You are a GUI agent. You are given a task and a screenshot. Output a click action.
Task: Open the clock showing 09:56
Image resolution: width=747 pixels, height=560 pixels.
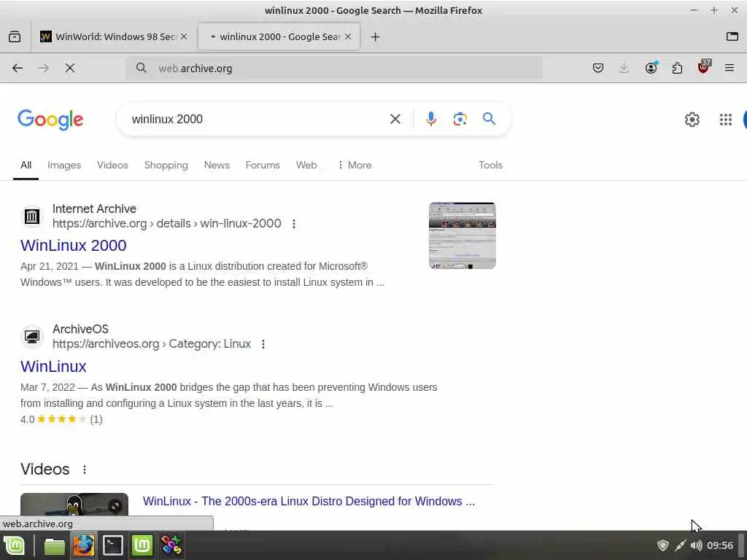(720, 545)
